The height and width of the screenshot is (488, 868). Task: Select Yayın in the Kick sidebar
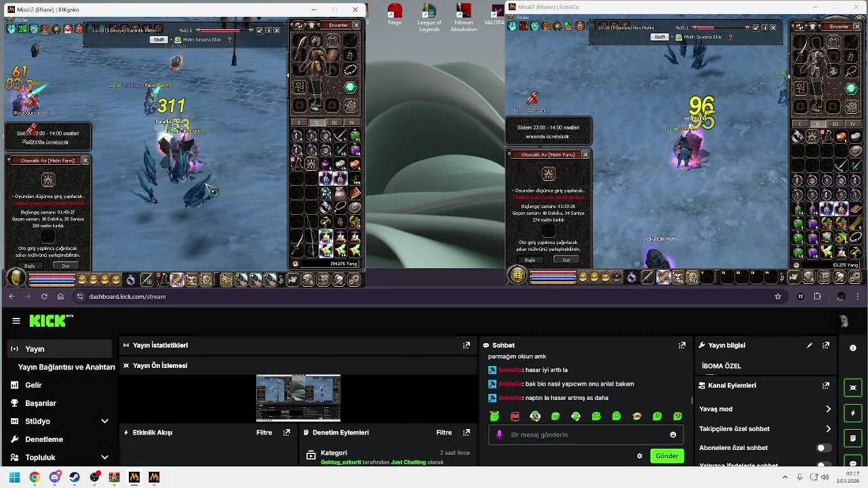coord(58,349)
